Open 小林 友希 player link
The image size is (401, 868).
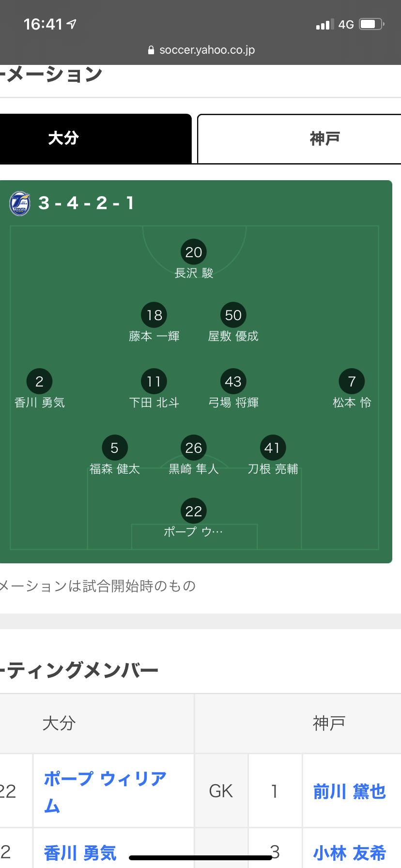coord(350,852)
